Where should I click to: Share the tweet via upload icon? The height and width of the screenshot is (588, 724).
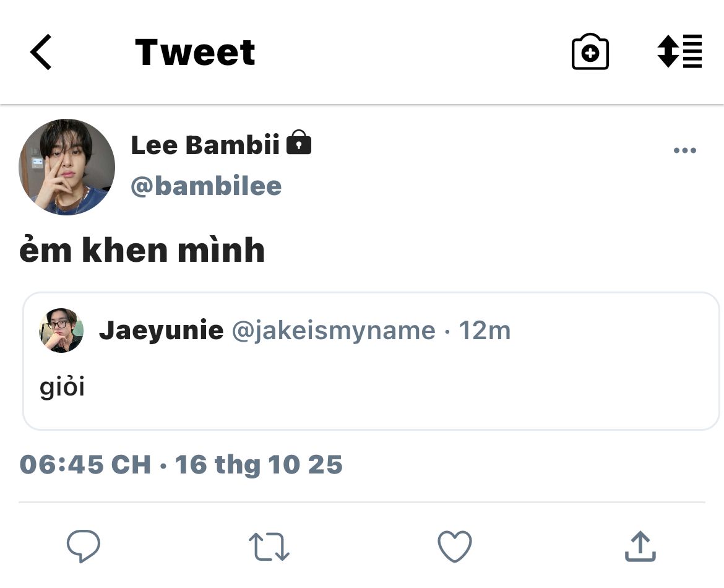tap(640, 547)
